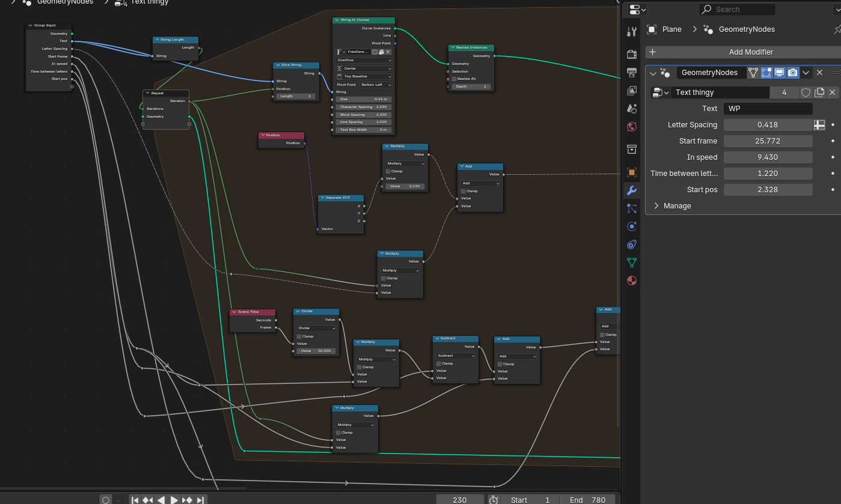This screenshot has width=841, height=504.
Task: Play the animation forward
Action: coord(174,500)
